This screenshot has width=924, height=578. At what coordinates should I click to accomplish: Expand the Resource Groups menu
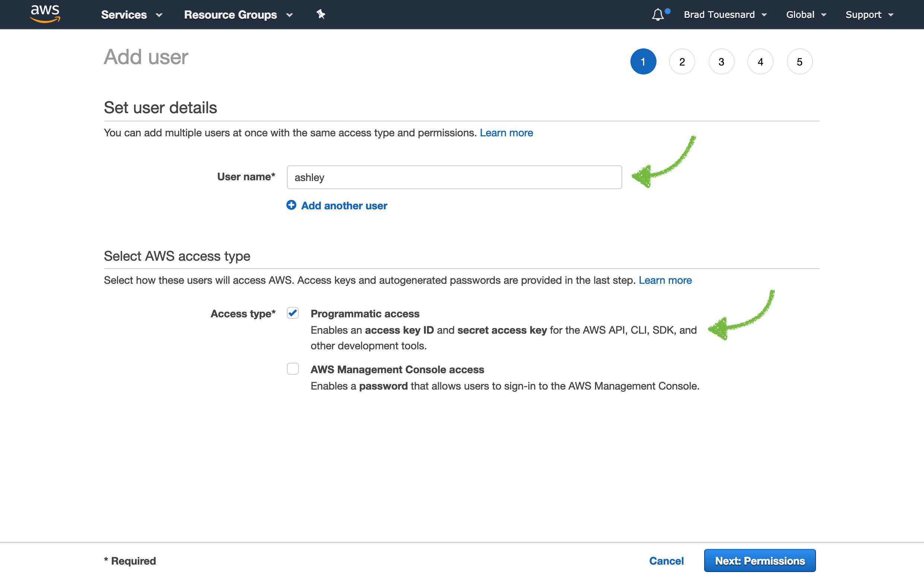[x=239, y=15]
